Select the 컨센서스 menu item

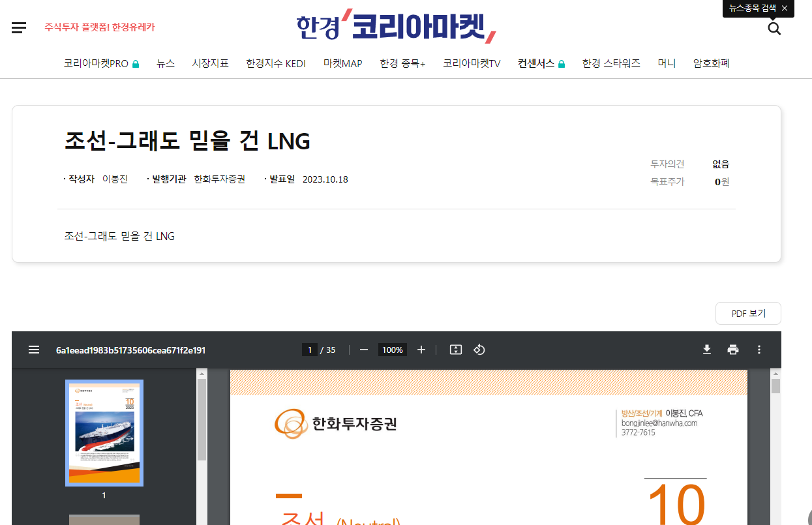(x=536, y=63)
